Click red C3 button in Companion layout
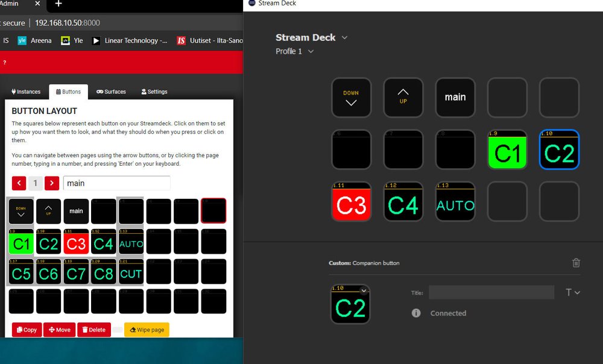Image resolution: width=603 pixels, height=364 pixels. click(76, 242)
